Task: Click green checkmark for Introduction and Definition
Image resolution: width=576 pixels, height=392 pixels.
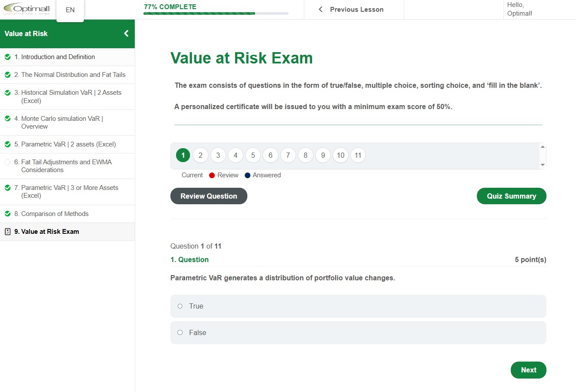Action: [x=7, y=57]
